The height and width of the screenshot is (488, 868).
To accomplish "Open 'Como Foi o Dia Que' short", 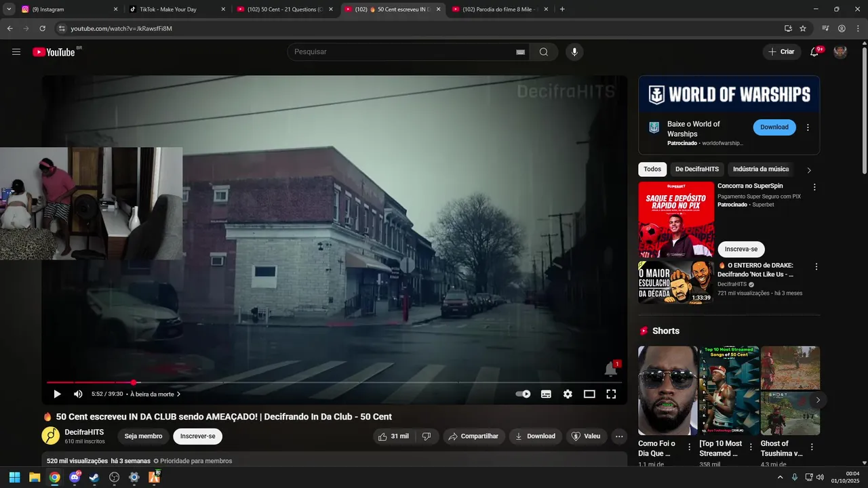I will tap(668, 391).
